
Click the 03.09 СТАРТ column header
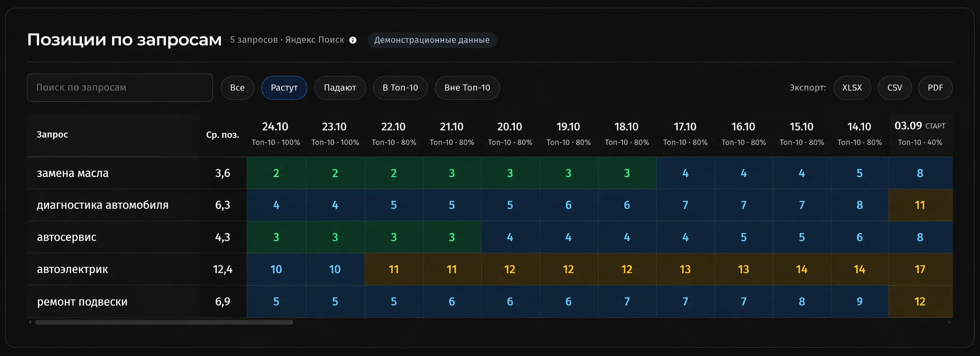(x=920, y=134)
